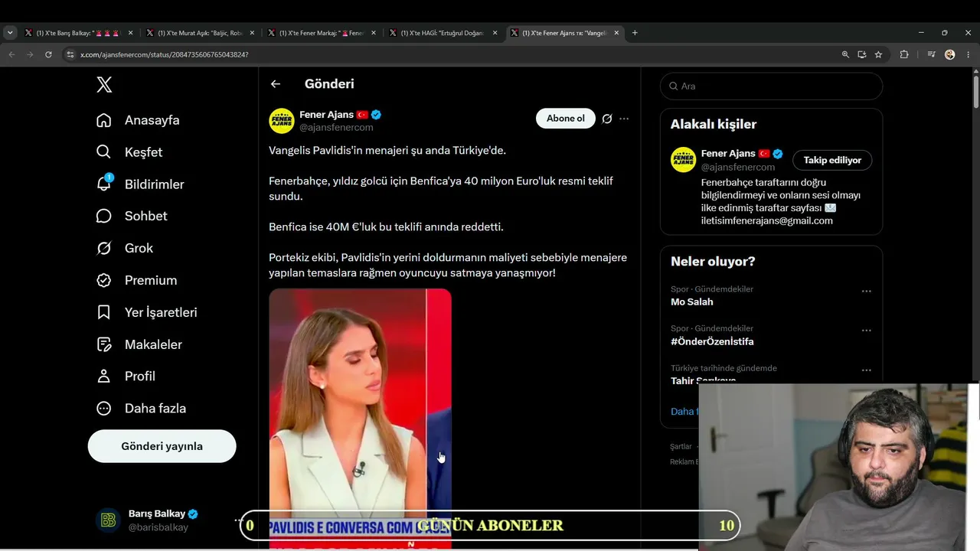This screenshot has width=980, height=551.
Task: Switch to the HAGİ tab
Action: click(x=443, y=33)
